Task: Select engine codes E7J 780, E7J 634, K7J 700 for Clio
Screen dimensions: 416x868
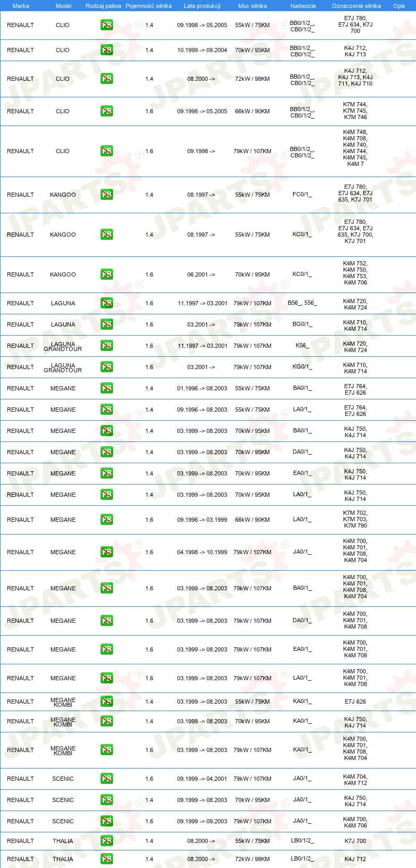Action: tap(355, 24)
